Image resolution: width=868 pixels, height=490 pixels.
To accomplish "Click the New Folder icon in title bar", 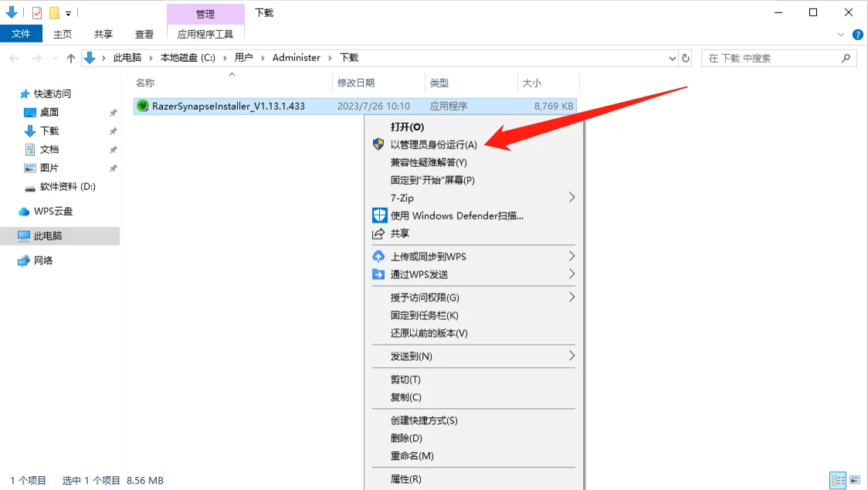I will click(54, 12).
